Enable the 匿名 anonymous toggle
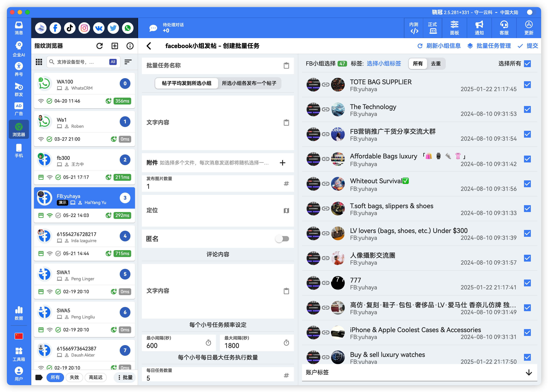548x392 pixels. 282,239
